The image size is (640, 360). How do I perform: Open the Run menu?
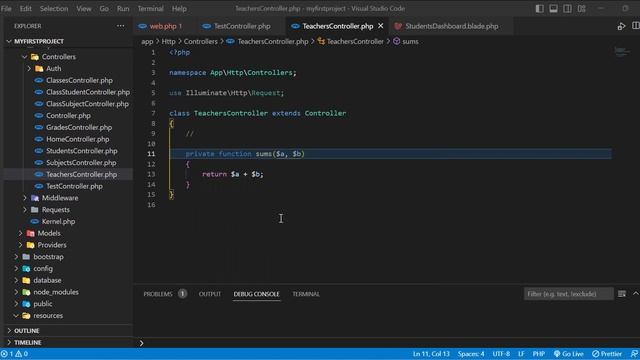pos(123,9)
